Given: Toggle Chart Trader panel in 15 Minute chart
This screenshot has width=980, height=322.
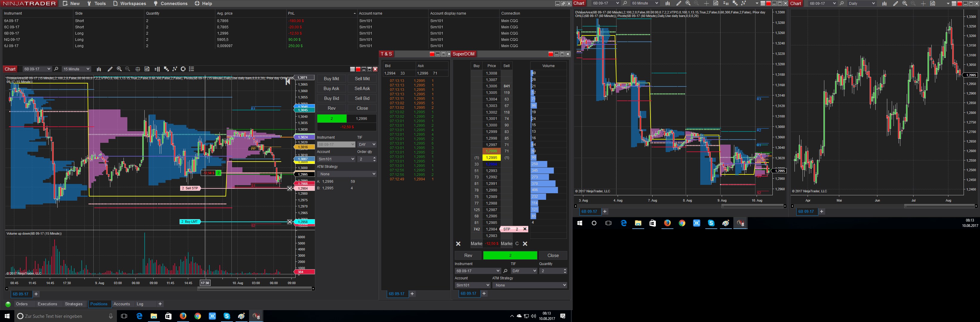Looking at the screenshot, I should [157, 69].
